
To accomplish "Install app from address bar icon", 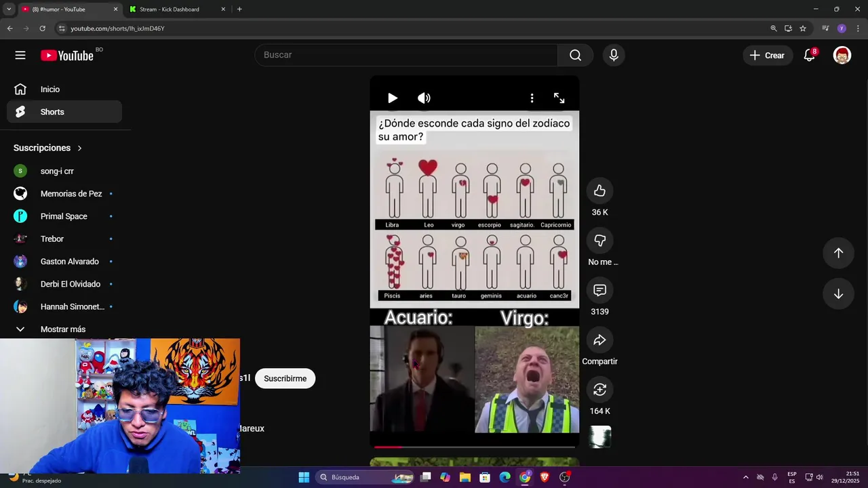I will (788, 28).
